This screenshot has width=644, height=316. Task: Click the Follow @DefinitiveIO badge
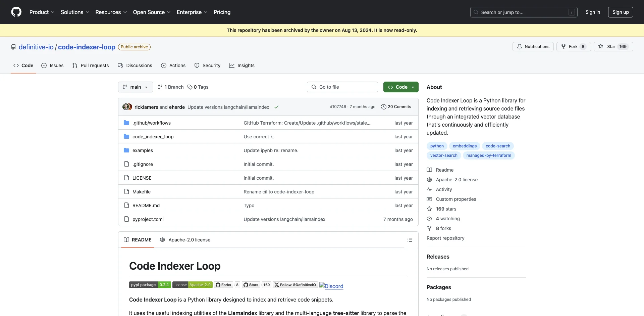tap(295, 285)
